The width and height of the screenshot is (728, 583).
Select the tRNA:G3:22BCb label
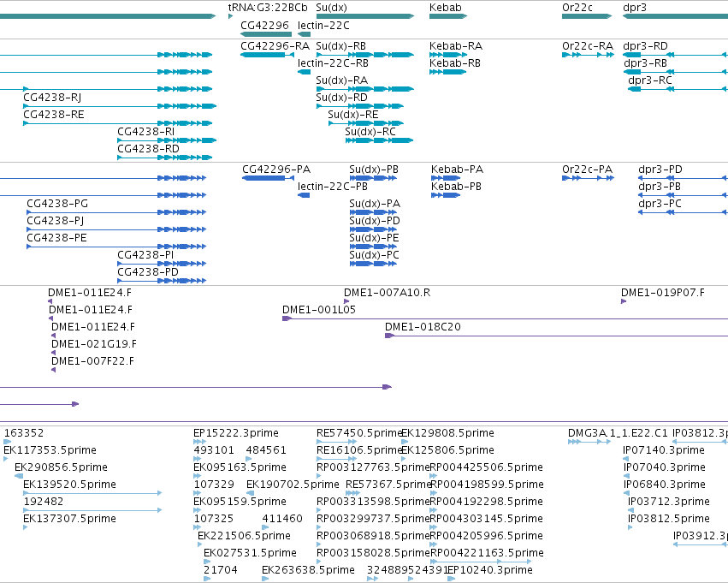pos(268,8)
